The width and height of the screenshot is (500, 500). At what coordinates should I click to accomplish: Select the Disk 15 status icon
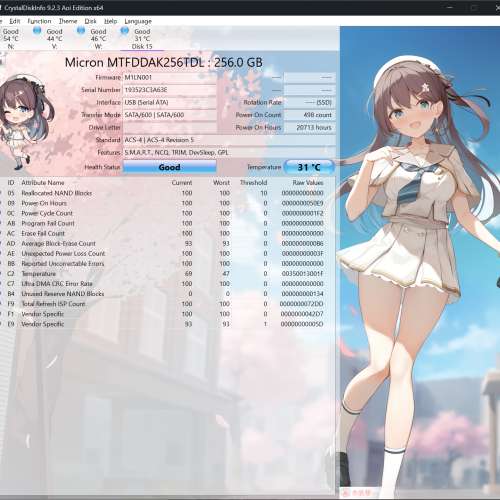pyautogui.click(x=125, y=31)
